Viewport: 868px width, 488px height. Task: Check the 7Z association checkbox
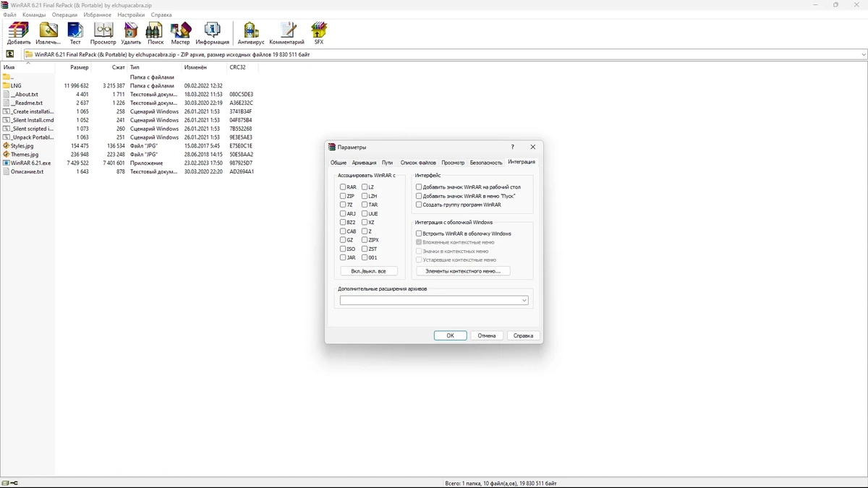point(343,205)
